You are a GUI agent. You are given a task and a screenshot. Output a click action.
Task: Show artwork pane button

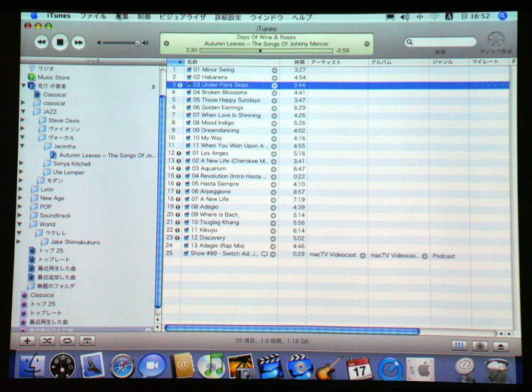(87, 341)
